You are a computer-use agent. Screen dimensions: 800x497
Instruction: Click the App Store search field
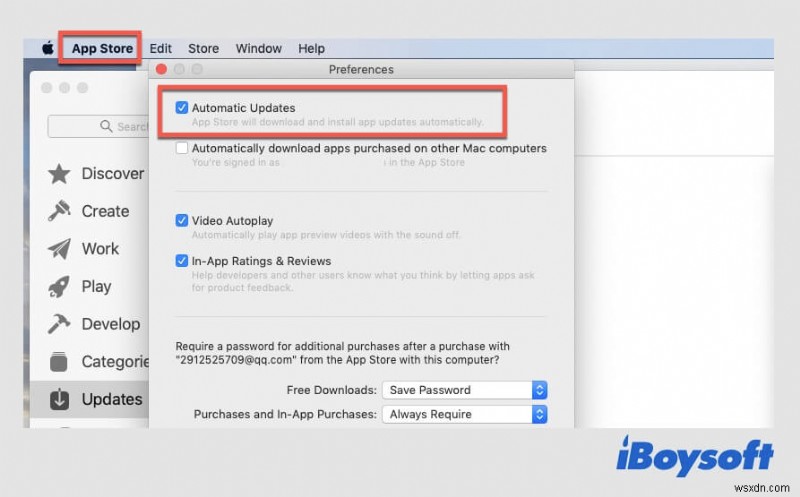pos(98,126)
